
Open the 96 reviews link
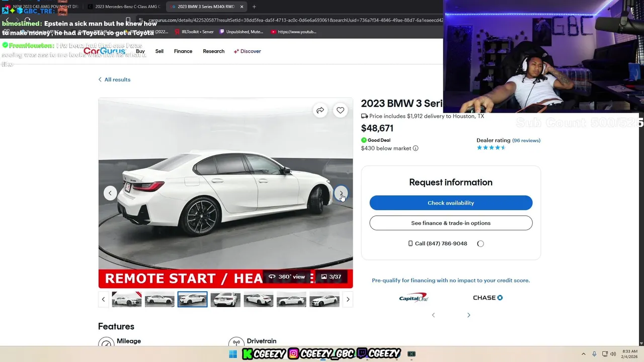(526, 140)
